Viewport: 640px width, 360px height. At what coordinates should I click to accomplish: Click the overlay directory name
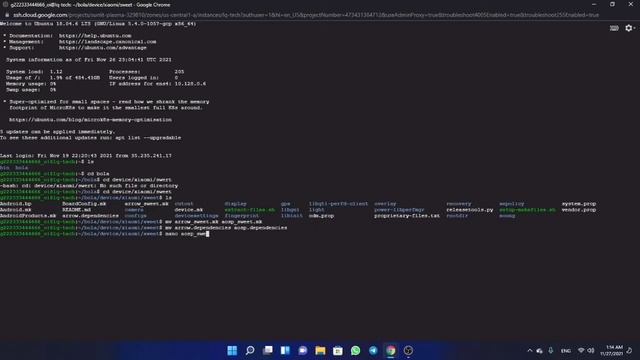pyautogui.click(x=385, y=204)
